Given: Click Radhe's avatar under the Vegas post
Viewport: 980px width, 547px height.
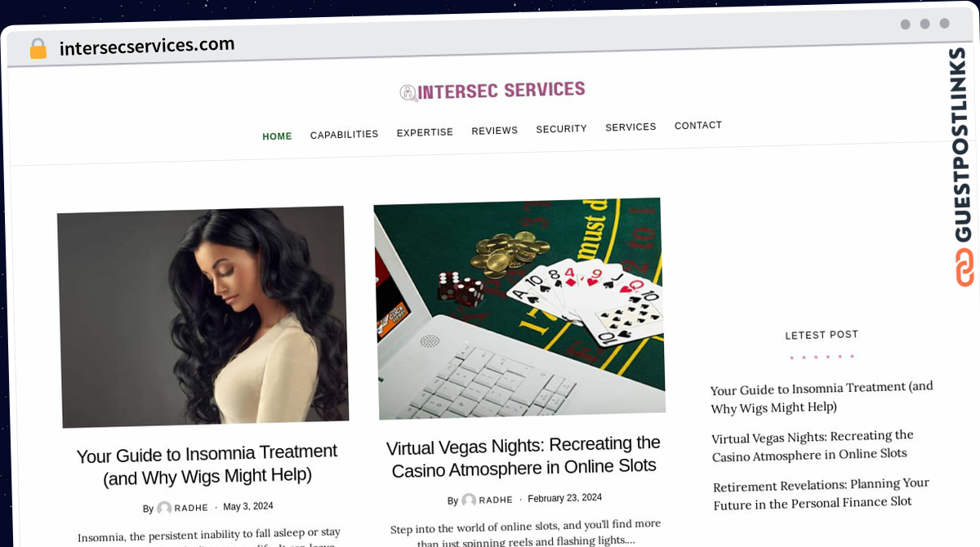Looking at the screenshot, I should coord(469,500).
